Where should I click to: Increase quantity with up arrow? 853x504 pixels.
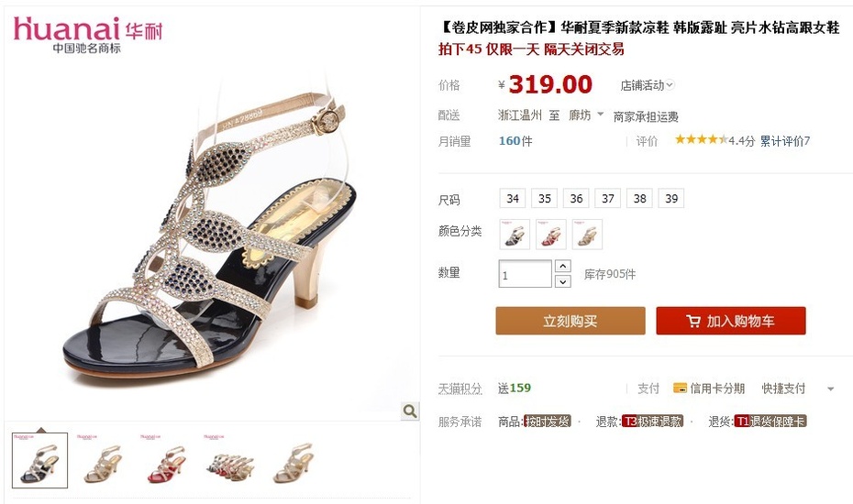pyautogui.click(x=562, y=266)
